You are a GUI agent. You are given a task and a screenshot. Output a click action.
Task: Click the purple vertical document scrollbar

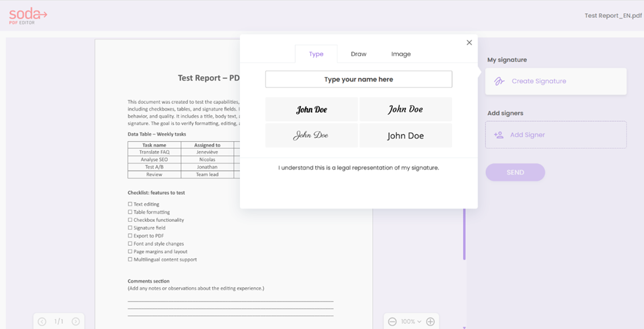(x=465, y=234)
